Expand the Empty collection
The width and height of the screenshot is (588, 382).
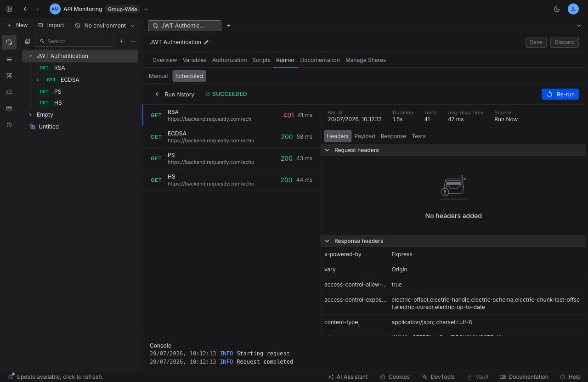pyautogui.click(x=30, y=115)
